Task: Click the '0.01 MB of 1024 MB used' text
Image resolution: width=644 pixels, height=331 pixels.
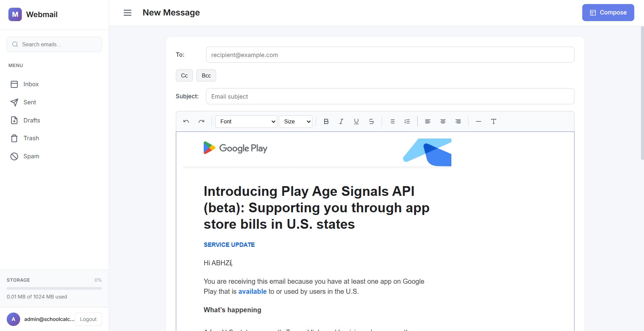Action: point(37,297)
